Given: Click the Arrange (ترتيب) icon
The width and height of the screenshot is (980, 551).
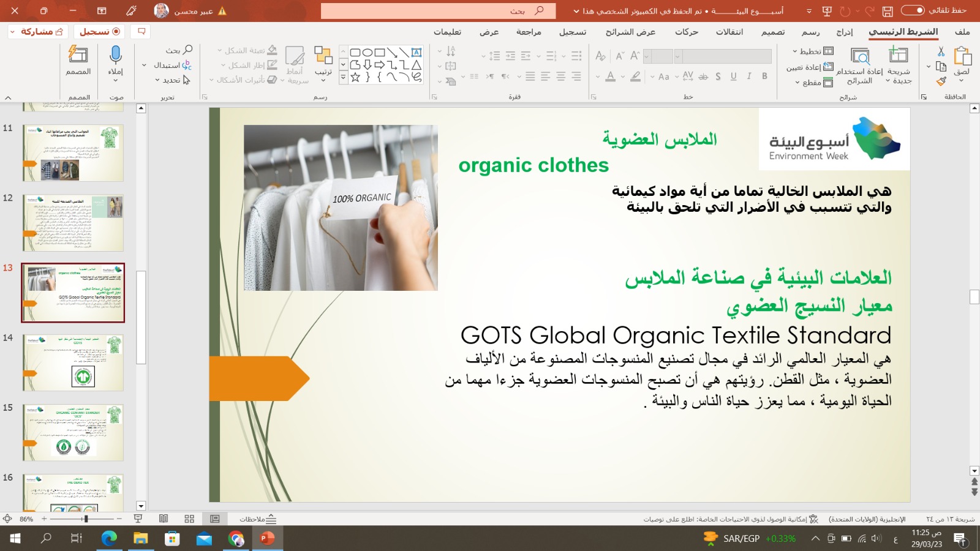Looking at the screenshot, I should (x=323, y=55).
